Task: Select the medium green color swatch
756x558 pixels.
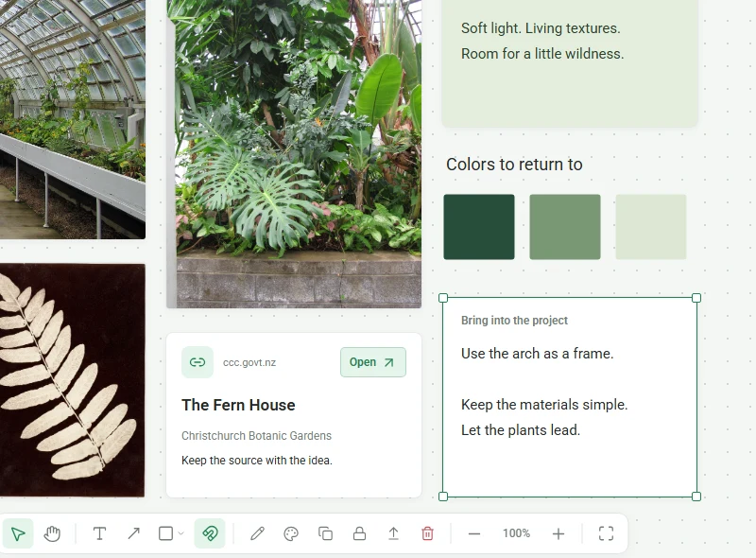Action: coord(565,227)
